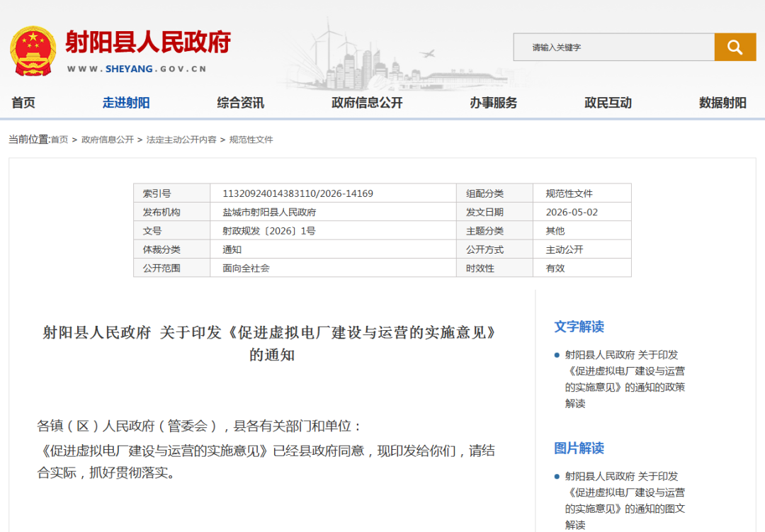Open the 办事服务 navigation item

493,103
